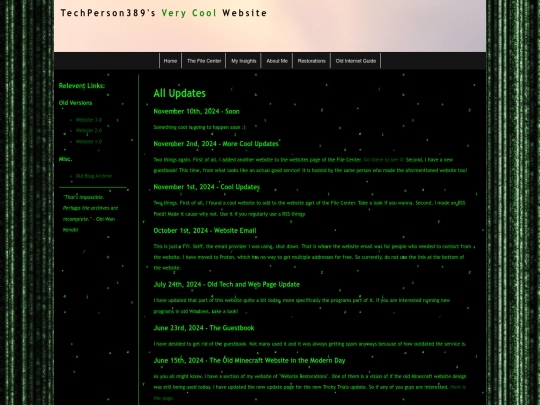Click 'June 15th, 2024 - The Old Minecraft Website' heading
Viewport: 540px width, 405px height.
click(x=249, y=361)
